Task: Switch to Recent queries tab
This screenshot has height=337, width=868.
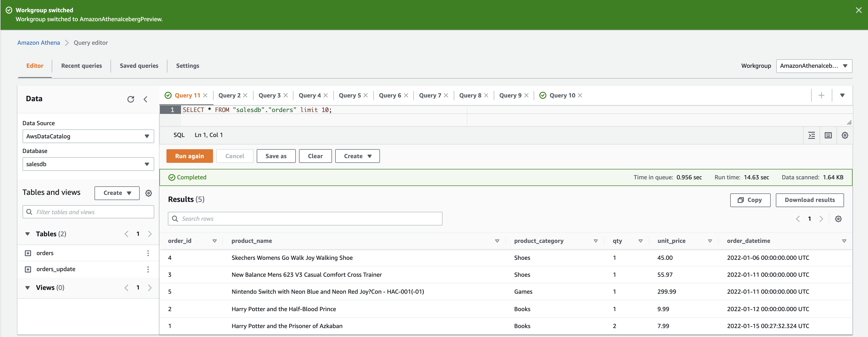Action: point(82,66)
